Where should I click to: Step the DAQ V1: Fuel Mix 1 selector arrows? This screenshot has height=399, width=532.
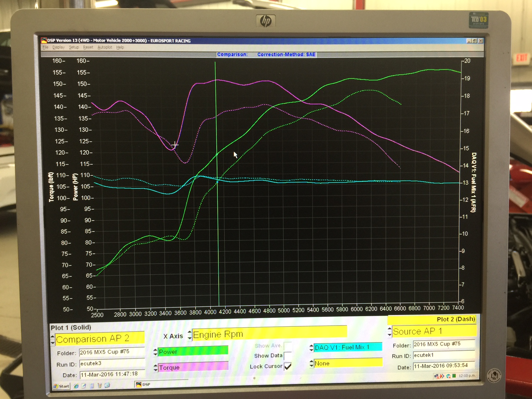tap(311, 348)
